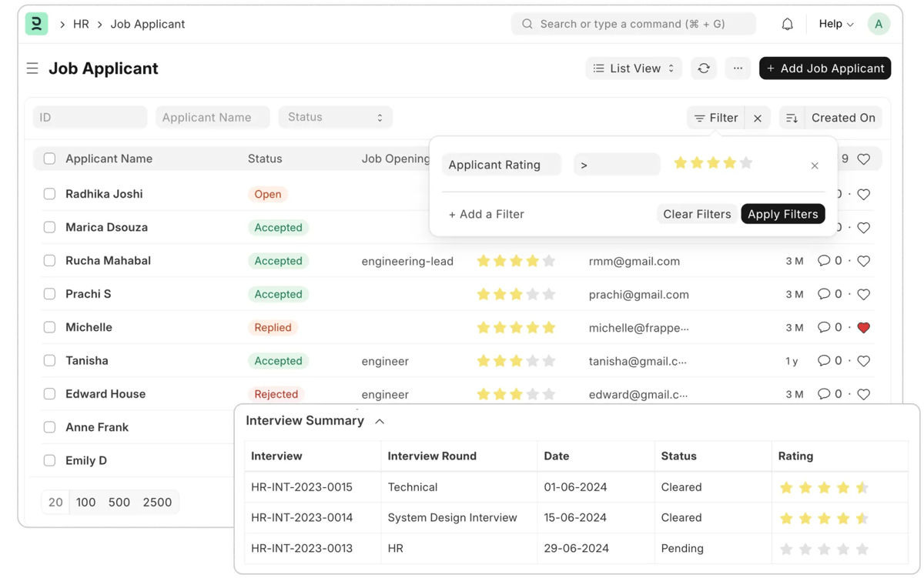The image size is (924, 578).
Task: Open the Status filter dropdown
Action: point(335,117)
